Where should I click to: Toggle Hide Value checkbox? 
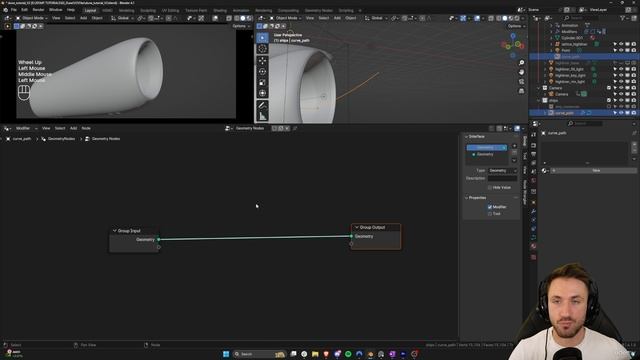pos(490,188)
